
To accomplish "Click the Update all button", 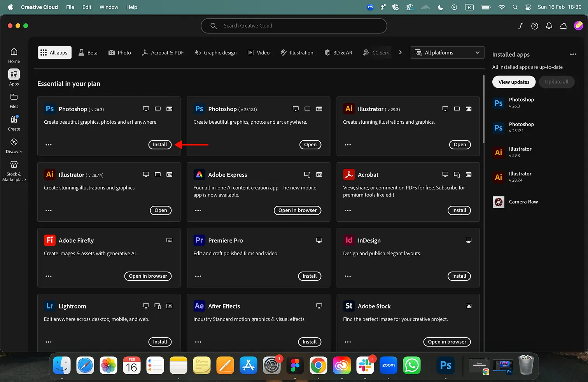I will [556, 82].
